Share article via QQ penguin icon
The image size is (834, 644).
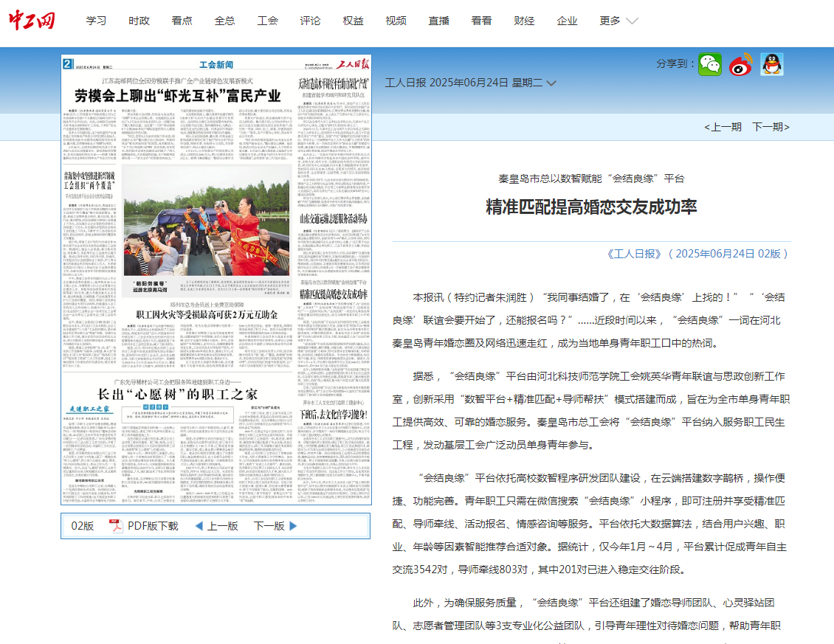click(771, 65)
